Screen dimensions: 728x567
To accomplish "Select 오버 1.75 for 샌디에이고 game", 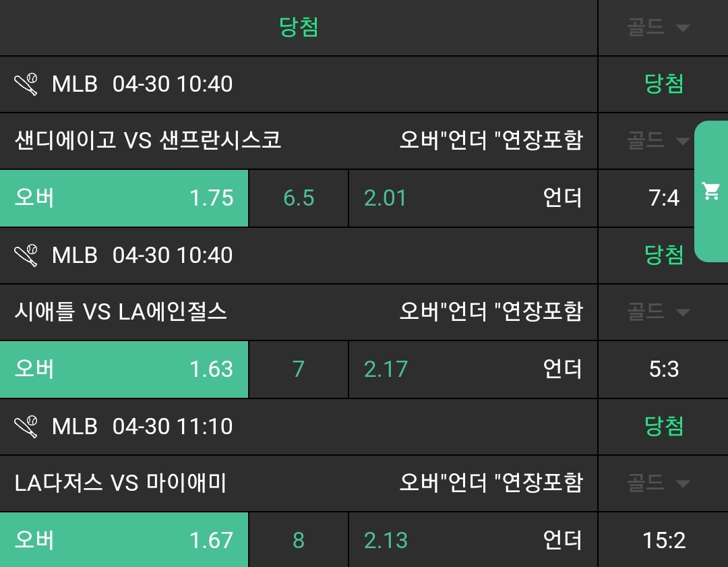I will [x=124, y=198].
